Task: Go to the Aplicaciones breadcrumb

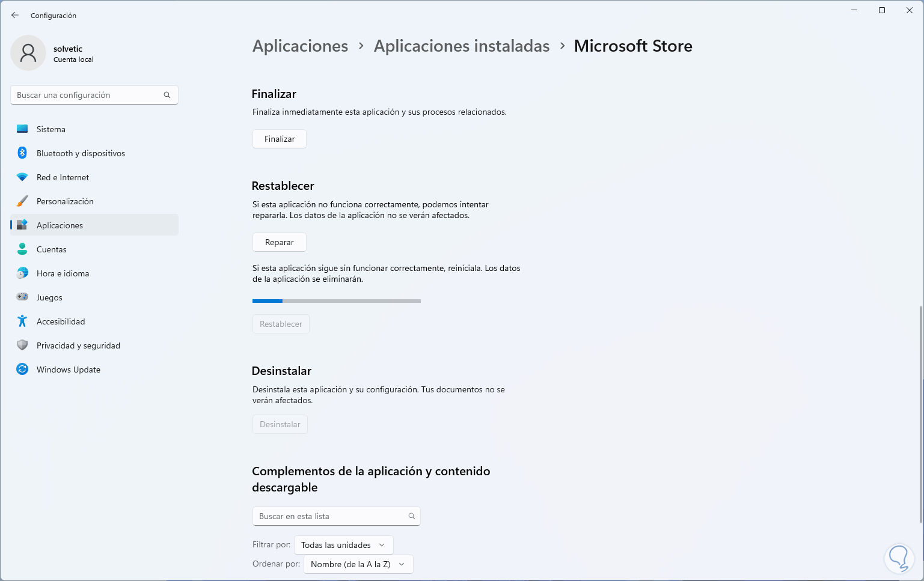Action: pyautogui.click(x=300, y=46)
